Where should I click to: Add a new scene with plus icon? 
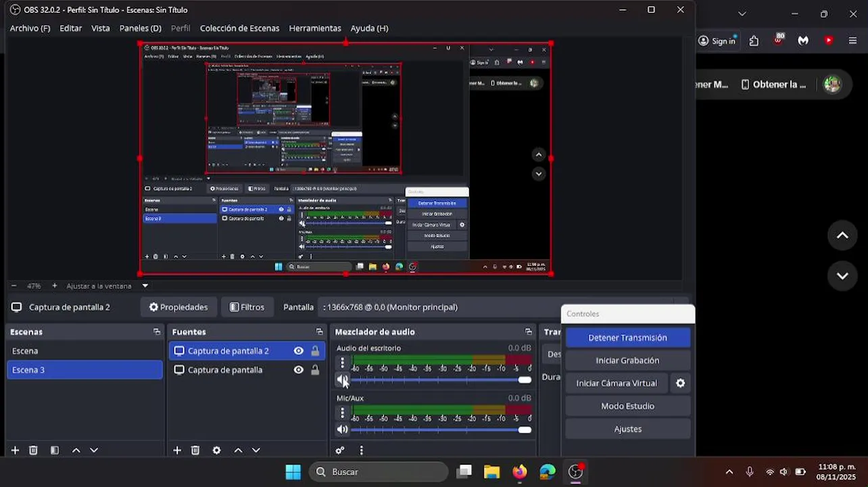pos(15,450)
